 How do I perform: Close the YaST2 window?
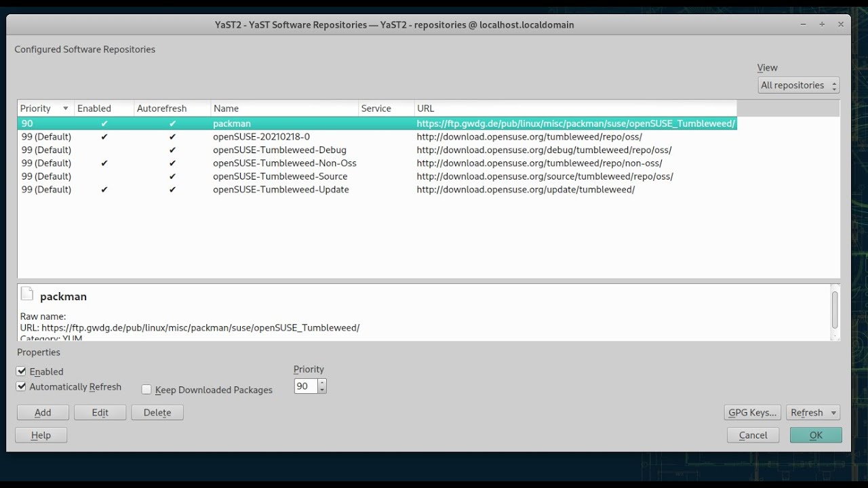coord(841,24)
